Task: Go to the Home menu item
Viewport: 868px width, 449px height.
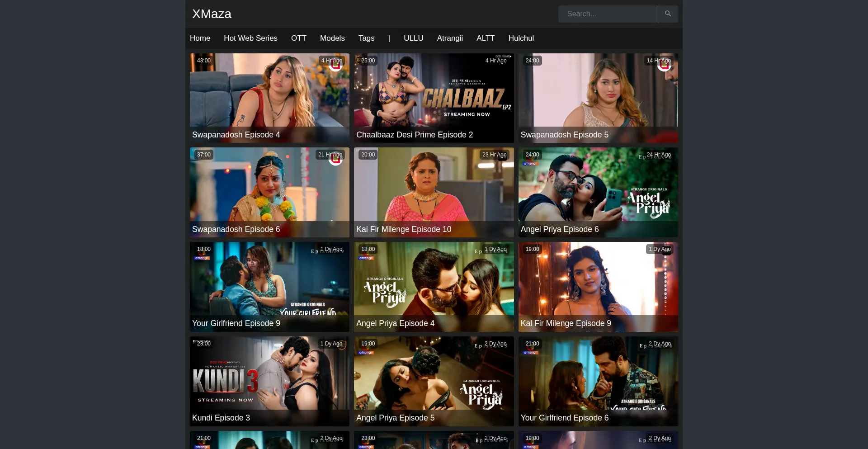Action: 200,38
